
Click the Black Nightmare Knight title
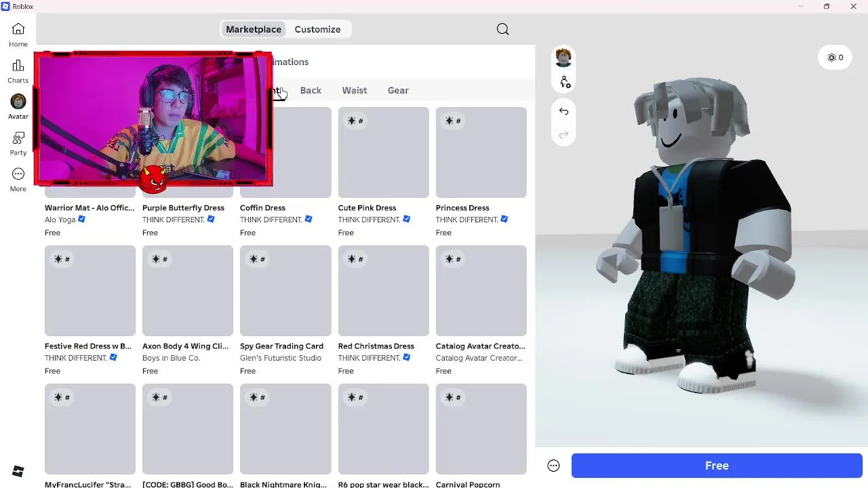point(283,484)
